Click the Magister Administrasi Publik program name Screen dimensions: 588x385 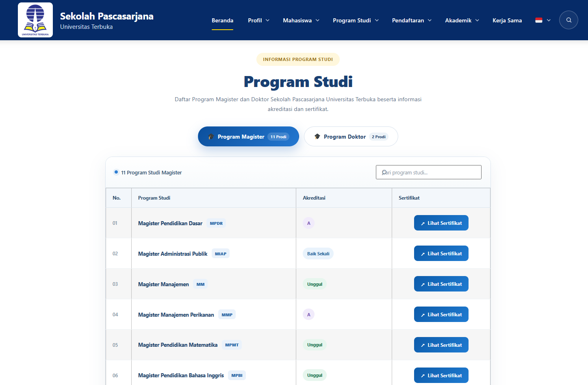point(173,254)
